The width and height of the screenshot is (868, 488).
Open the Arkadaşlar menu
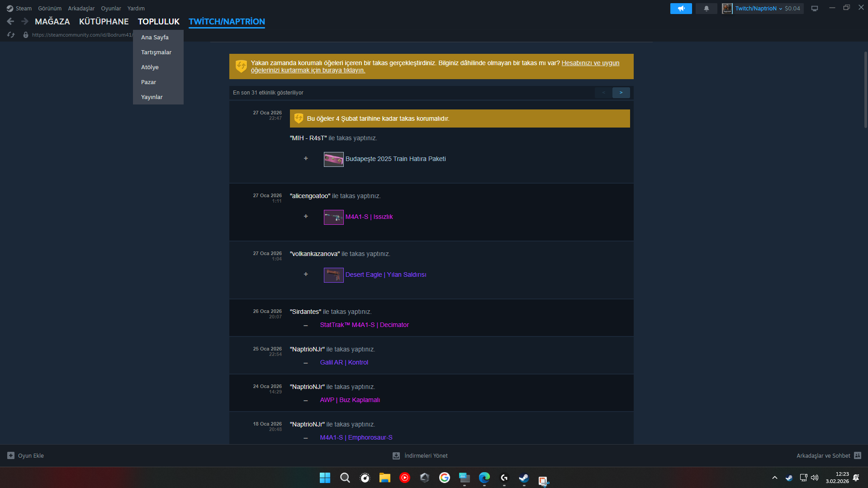pyautogui.click(x=81, y=8)
